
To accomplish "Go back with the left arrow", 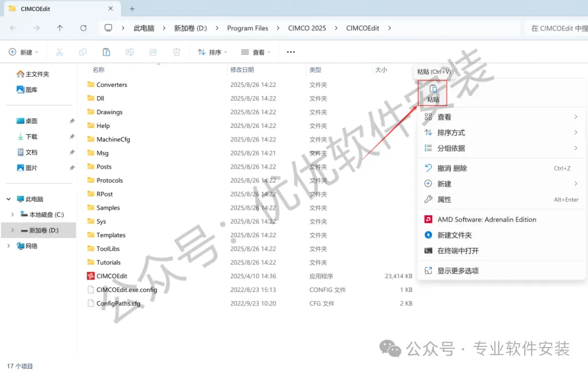I will point(13,28).
